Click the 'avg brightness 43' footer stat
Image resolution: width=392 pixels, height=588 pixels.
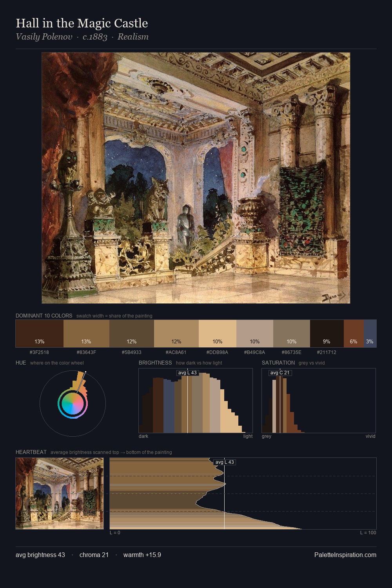[x=40, y=555]
